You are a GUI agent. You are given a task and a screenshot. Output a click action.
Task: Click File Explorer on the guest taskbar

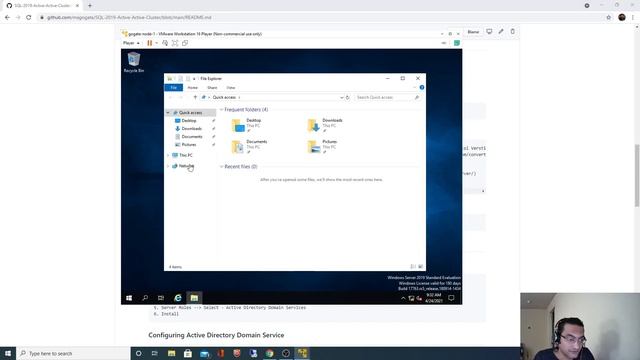[194, 298]
